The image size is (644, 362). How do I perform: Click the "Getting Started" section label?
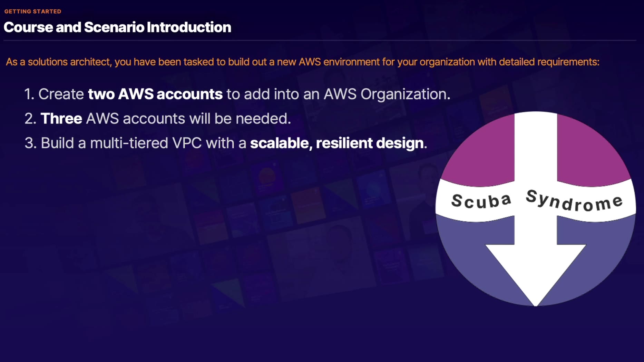33,11
